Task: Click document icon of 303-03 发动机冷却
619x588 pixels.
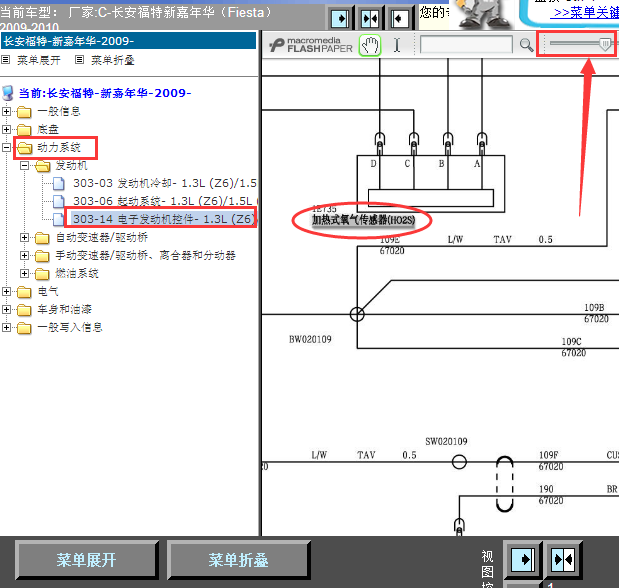Action: [x=59, y=184]
